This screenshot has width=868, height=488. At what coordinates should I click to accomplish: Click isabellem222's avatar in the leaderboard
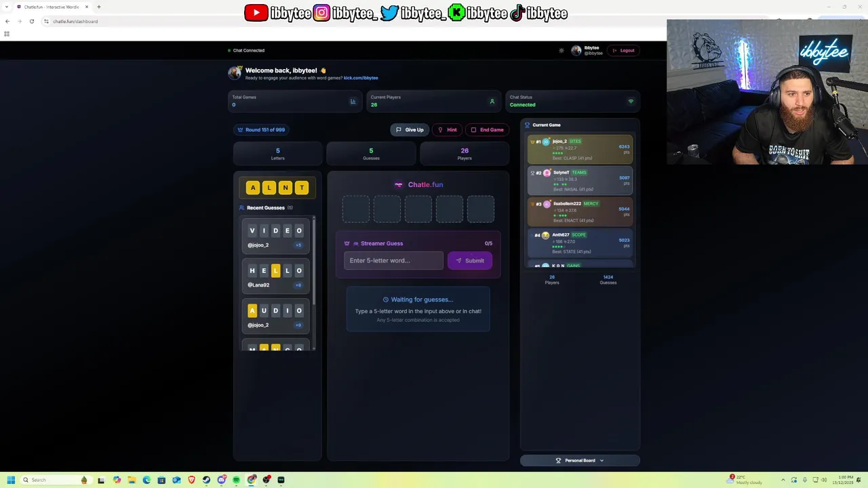pyautogui.click(x=547, y=204)
